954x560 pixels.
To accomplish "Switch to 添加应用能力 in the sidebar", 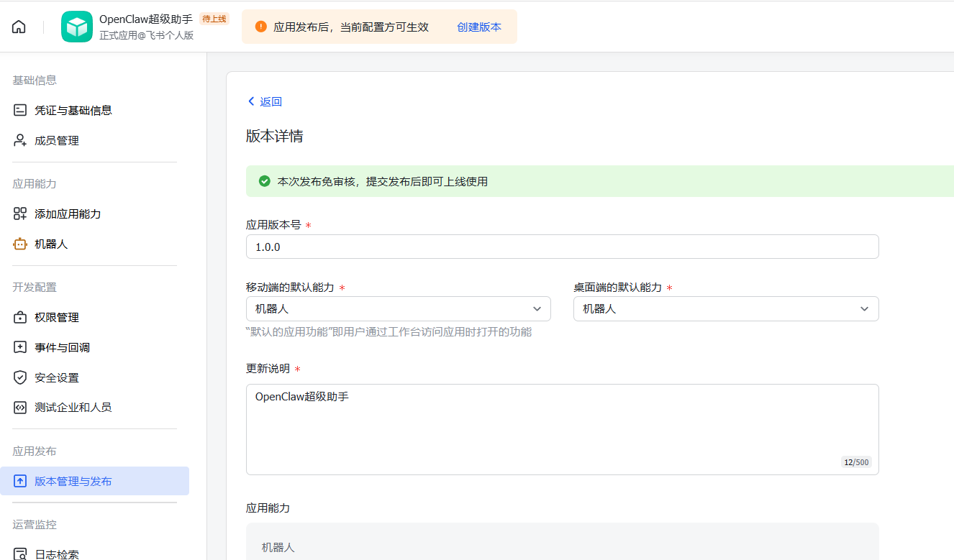I will click(x=20, y=214).
